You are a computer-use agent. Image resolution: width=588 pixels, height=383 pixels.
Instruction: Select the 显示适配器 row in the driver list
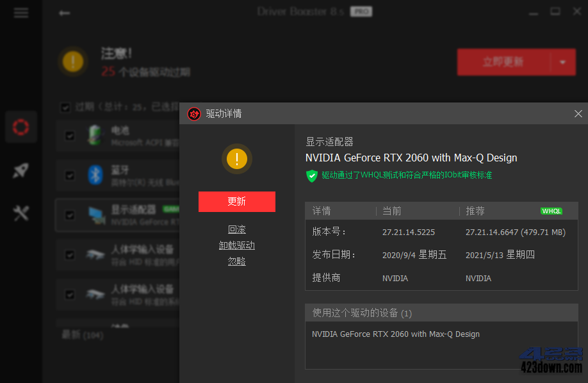click(118, 215)
